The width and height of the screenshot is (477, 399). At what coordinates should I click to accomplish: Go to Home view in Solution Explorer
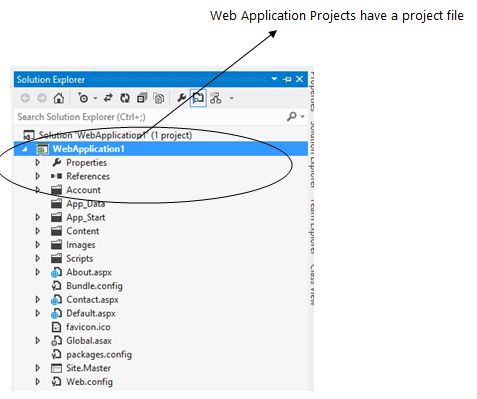pos(59,98)
